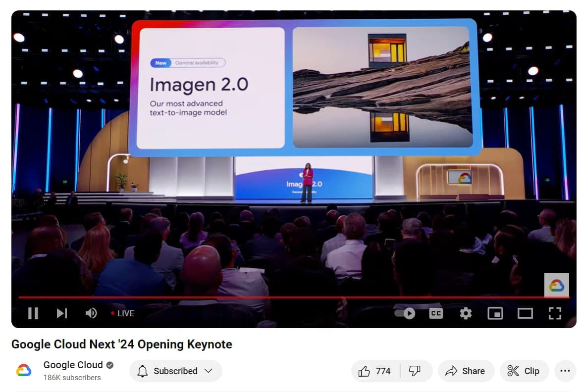Toggle closed captions (CC)
This screenshot has width=582, height=392.
click(x=436, y=313)
